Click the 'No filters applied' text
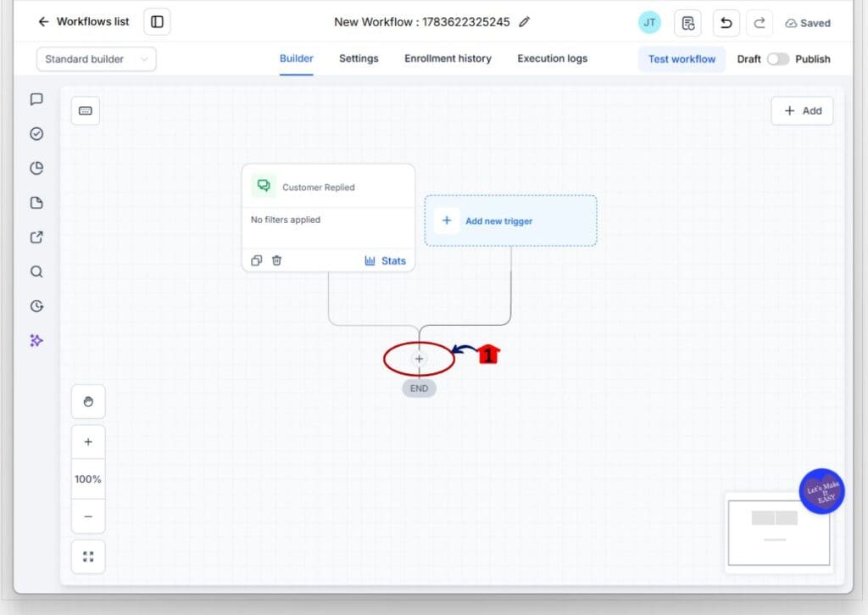The height and width of the screenshot is (615, 868). click(286, 220)
